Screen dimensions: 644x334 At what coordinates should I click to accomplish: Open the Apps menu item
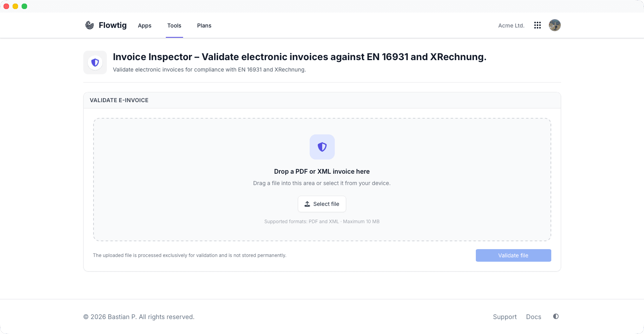point(145,26)
